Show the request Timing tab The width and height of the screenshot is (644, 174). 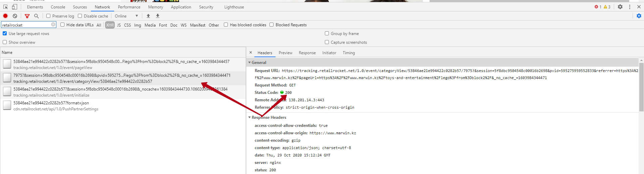point(349,53)
